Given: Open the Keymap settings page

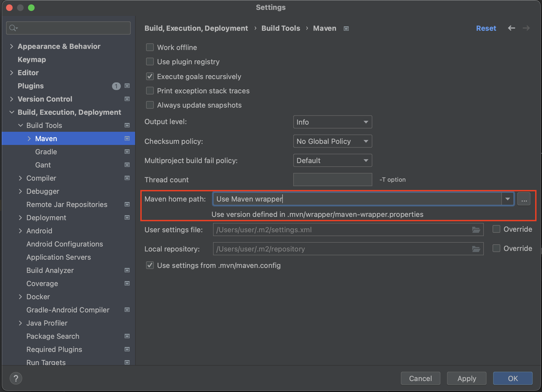Looking at the screenshot, I should pyautogui.click(x=32, y=60).
